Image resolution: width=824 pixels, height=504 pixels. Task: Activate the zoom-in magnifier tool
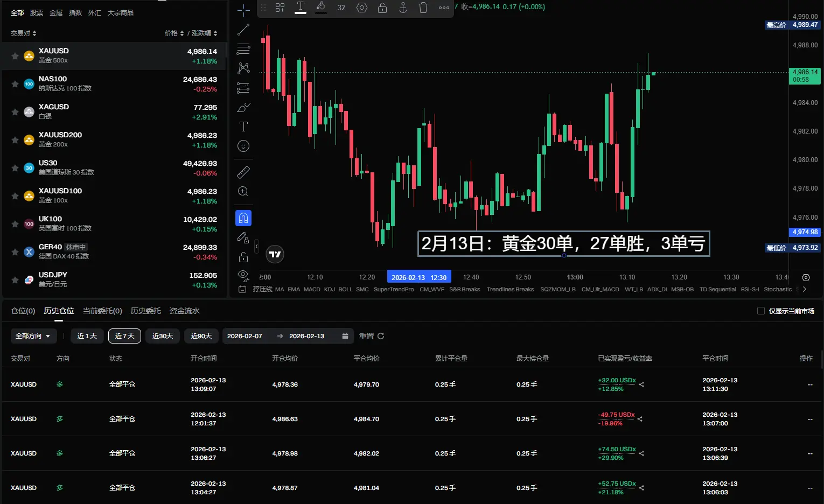[243, 191]
